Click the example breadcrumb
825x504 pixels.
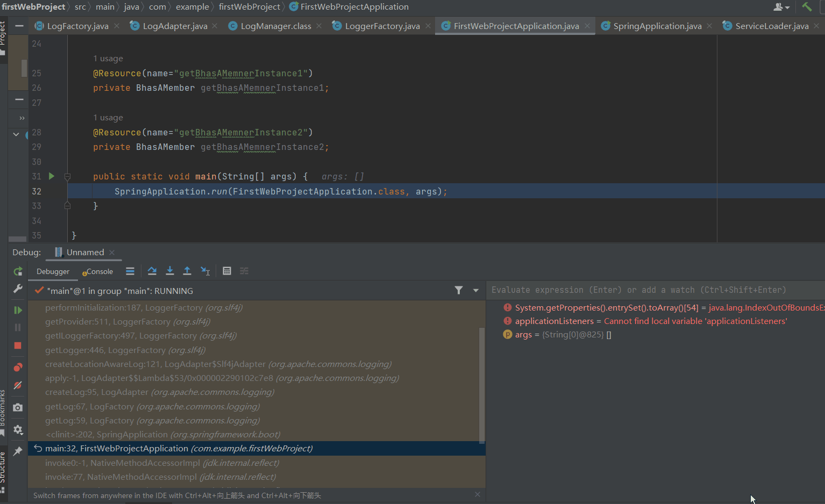click(192, 7)
